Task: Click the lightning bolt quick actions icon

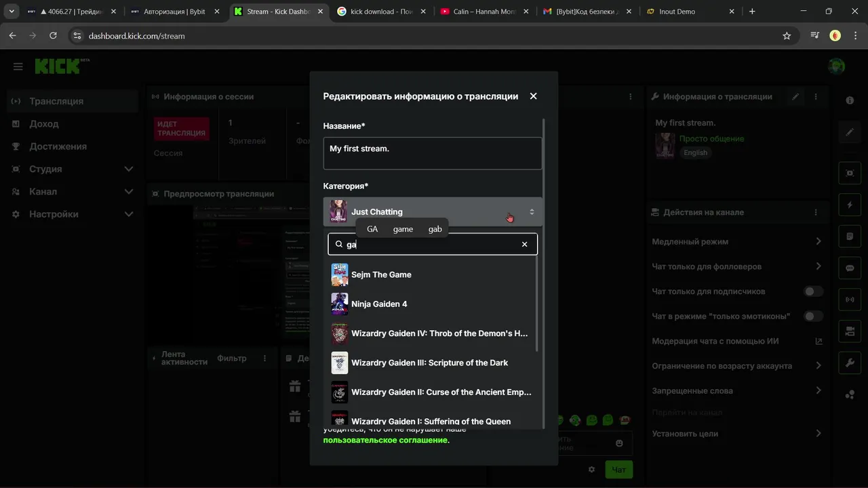Action: pos(850,205)
